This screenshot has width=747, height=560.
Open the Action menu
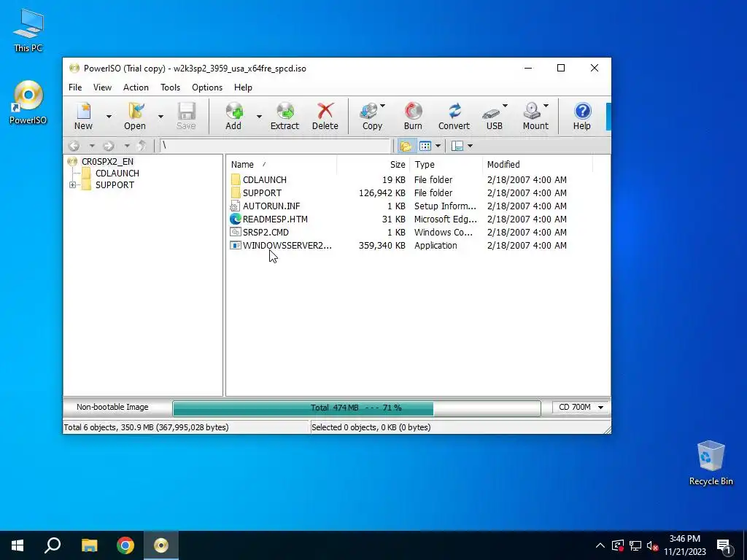coord(136,87)
